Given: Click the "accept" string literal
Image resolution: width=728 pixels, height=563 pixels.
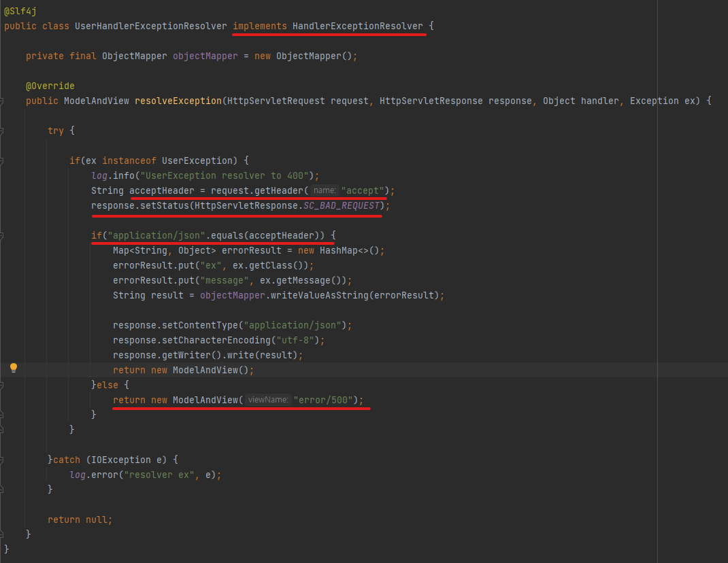Looking at the screenshot, I should pos(363,191).
